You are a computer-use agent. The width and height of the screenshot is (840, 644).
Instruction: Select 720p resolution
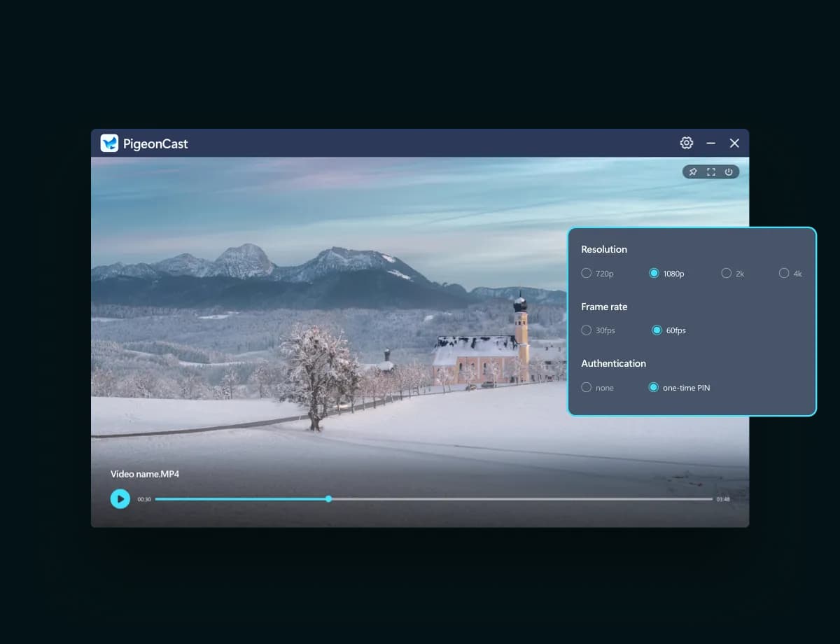click(587, 273)
